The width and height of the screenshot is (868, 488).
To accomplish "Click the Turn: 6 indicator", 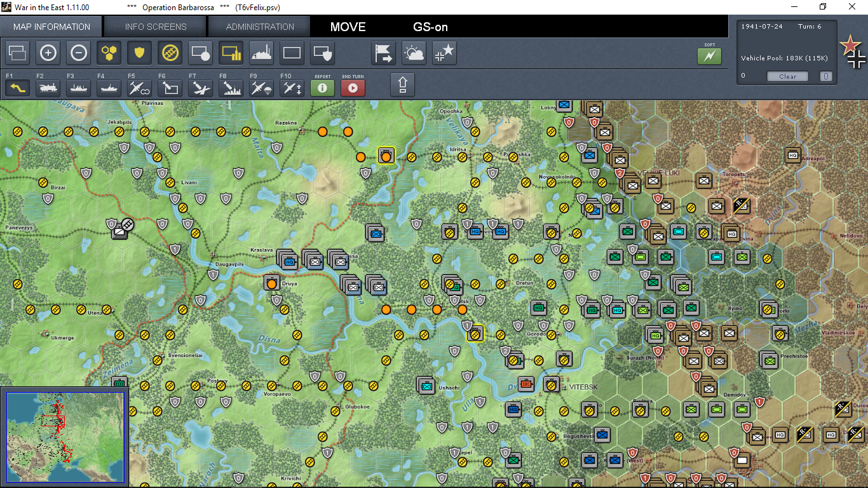I will 810,27.
